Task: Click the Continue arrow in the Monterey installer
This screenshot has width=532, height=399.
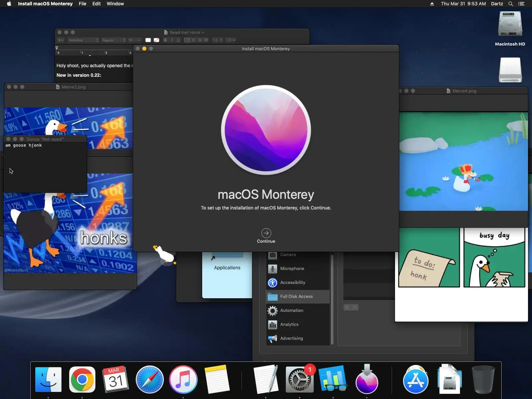Action: point(266,233)
